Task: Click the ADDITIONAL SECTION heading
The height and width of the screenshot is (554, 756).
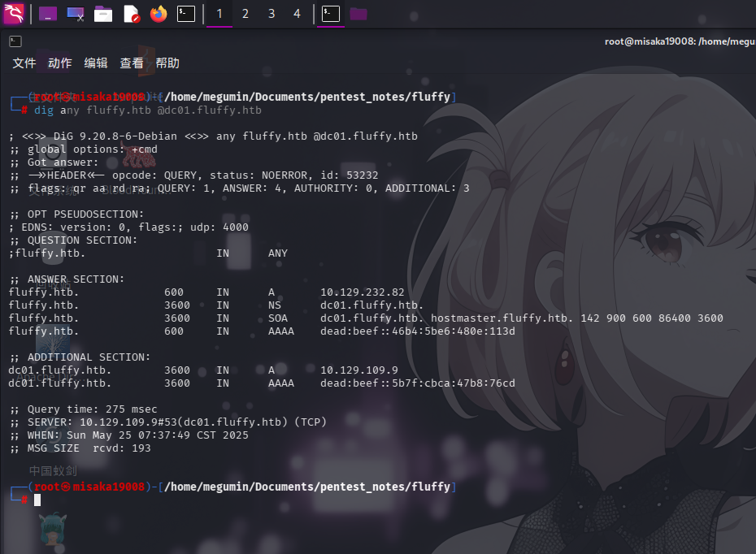Action: (x=80, y=357)
